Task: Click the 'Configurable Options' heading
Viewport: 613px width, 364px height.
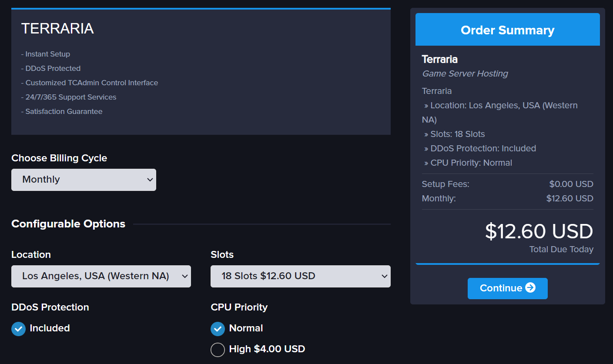Action: 68,224
